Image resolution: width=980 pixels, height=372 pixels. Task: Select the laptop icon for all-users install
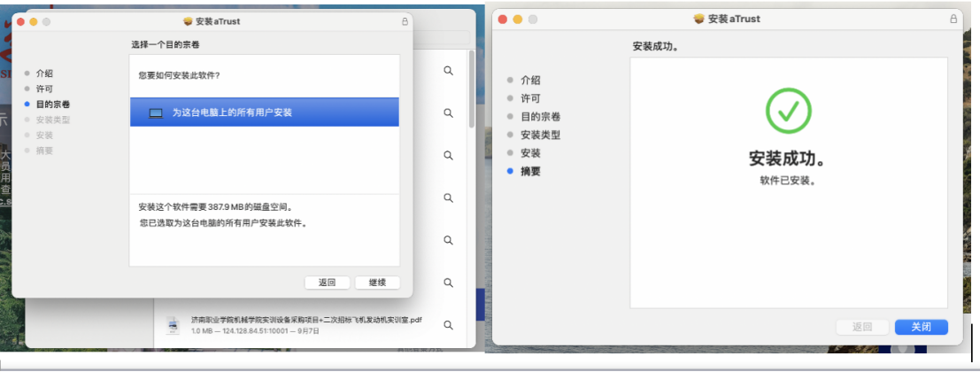tap(156, 113)
